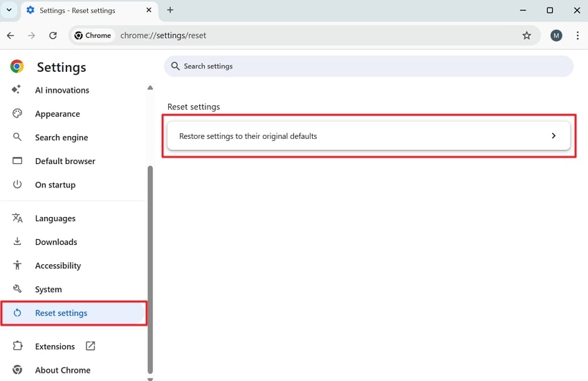This screenshot has height=381, width=588.
Task: Click the Downloads arrow icon
Action: 17,241
